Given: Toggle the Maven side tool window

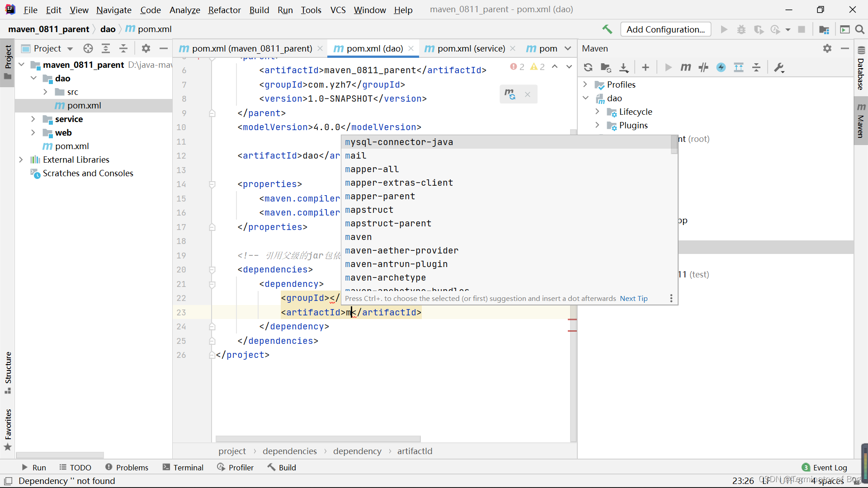Looking at the screenshot, I should click(861, 120).
